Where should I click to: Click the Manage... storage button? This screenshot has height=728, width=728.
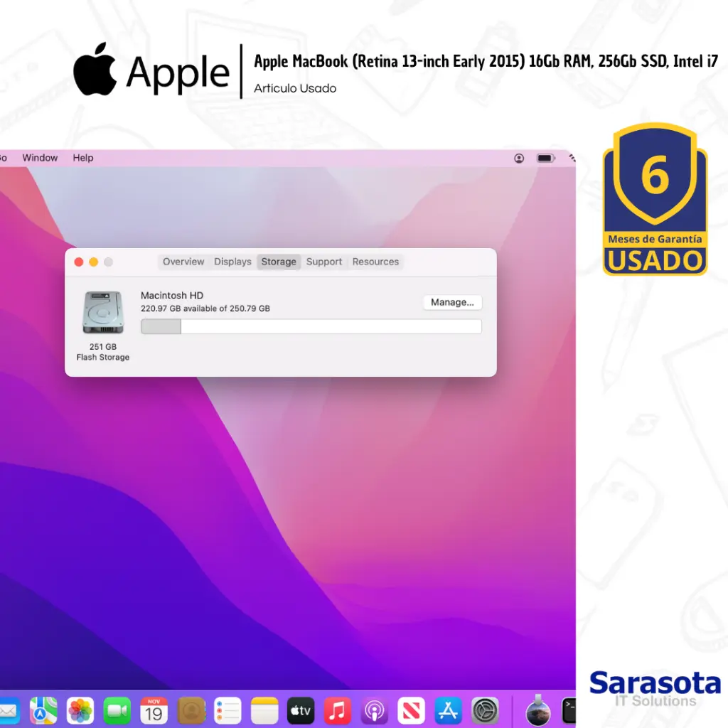coord(452,302)
